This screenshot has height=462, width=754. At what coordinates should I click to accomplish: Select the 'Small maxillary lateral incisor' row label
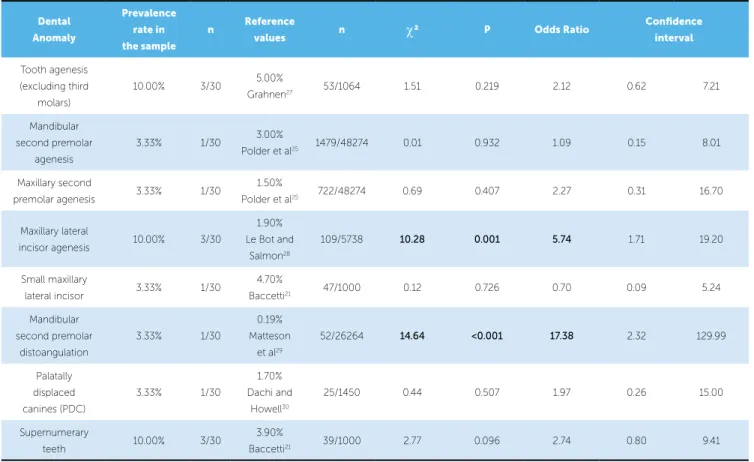click(x=54, y=287)
